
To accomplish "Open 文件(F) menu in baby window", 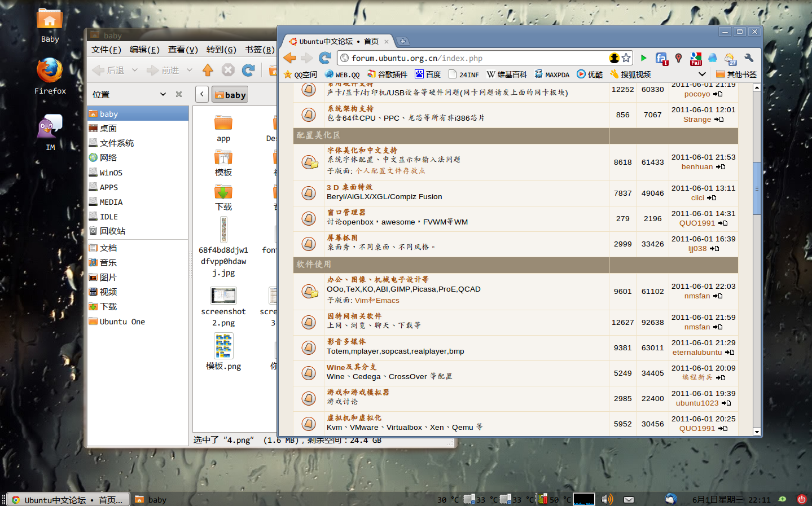I will 107,50.
